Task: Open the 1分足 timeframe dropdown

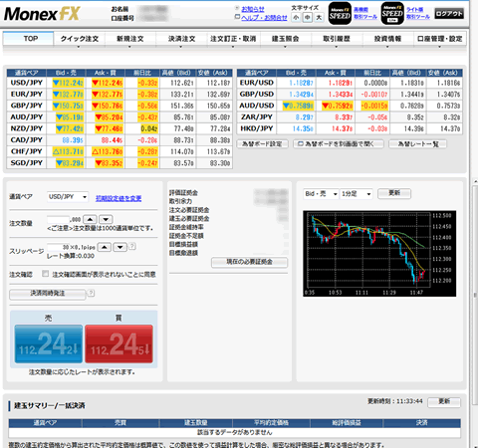Action: point(357,194)
